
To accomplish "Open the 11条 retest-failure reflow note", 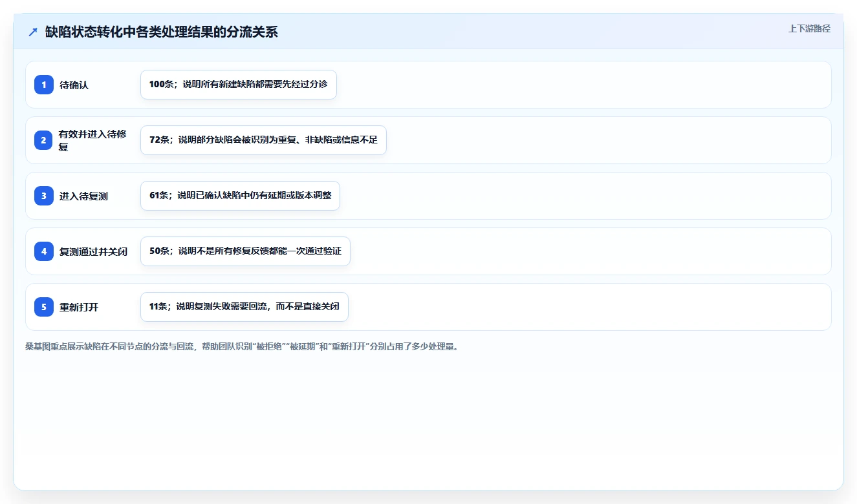I will [x=244, y=307].
